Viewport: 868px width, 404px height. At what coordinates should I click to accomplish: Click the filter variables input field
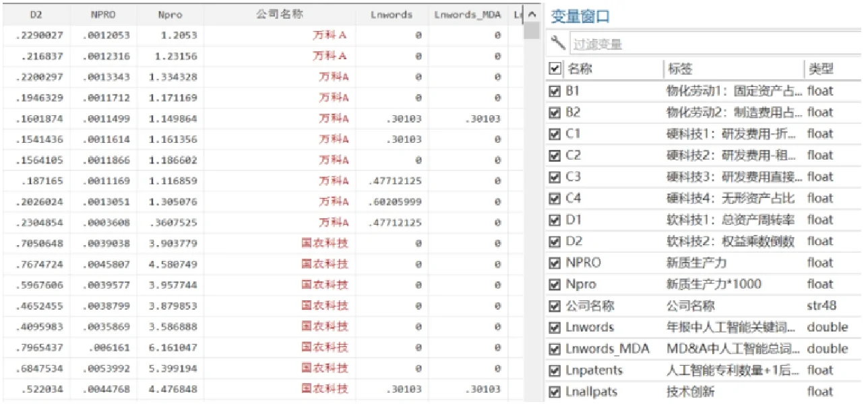[716, 44]
